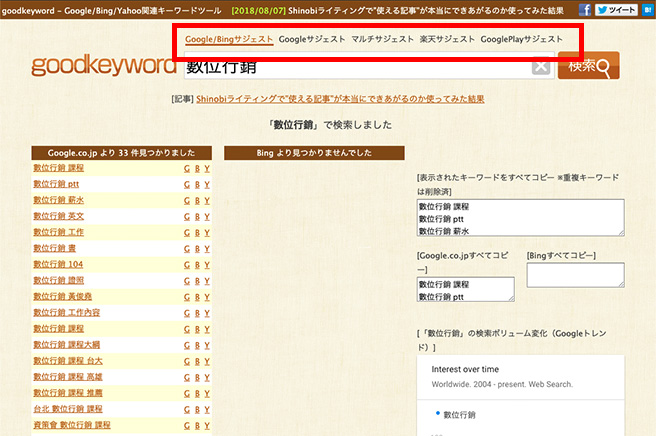This screenshot has height=436, width=656.
Task: Switch to the Googleサジェスト tab
Action: pos(312,39)
